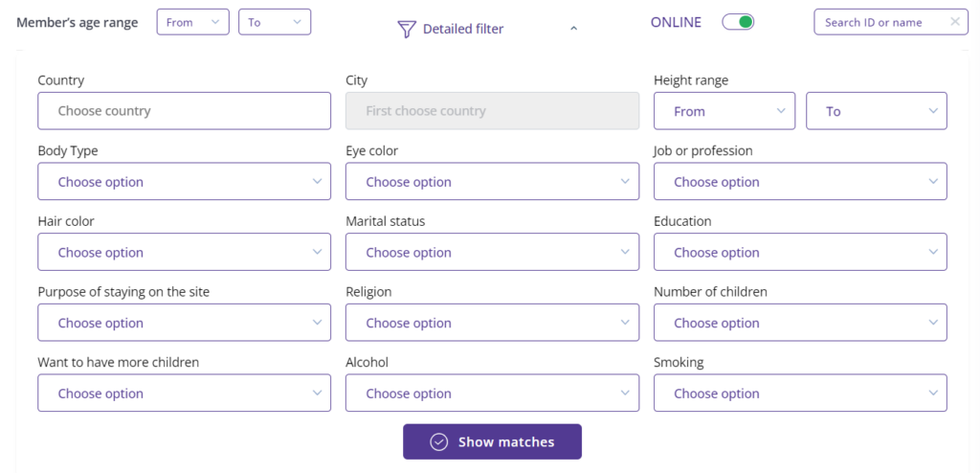
Task: Choose the Religion dropdown
Action: click(x=492, y=323)
